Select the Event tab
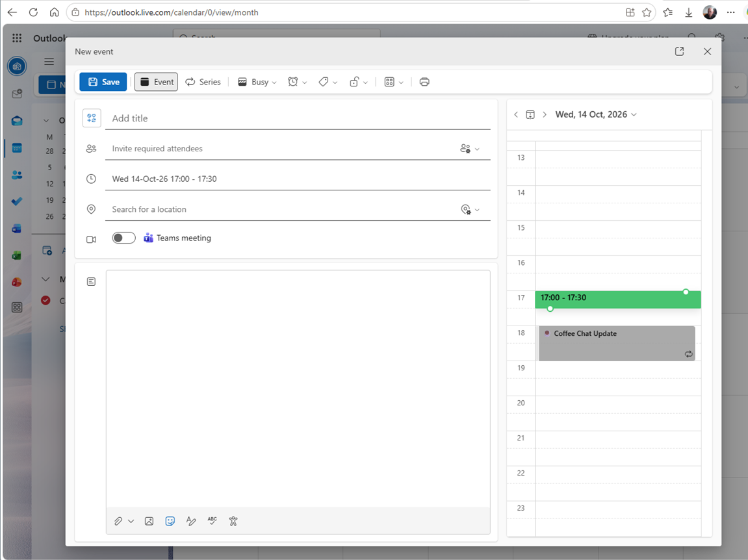The image size is (748, 560). tap(156, 82)
